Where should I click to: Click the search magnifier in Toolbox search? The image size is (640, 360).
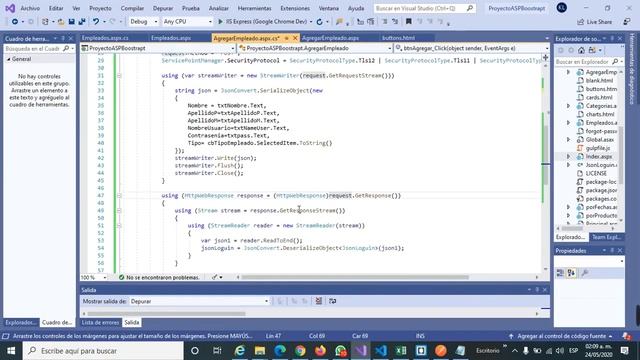[66, 49]
